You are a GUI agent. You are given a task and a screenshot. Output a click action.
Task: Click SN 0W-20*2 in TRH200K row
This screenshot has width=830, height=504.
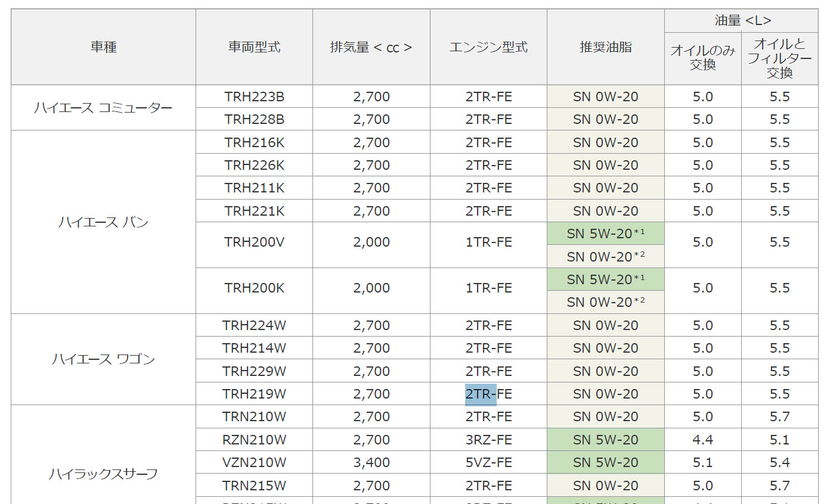(606, 302)
